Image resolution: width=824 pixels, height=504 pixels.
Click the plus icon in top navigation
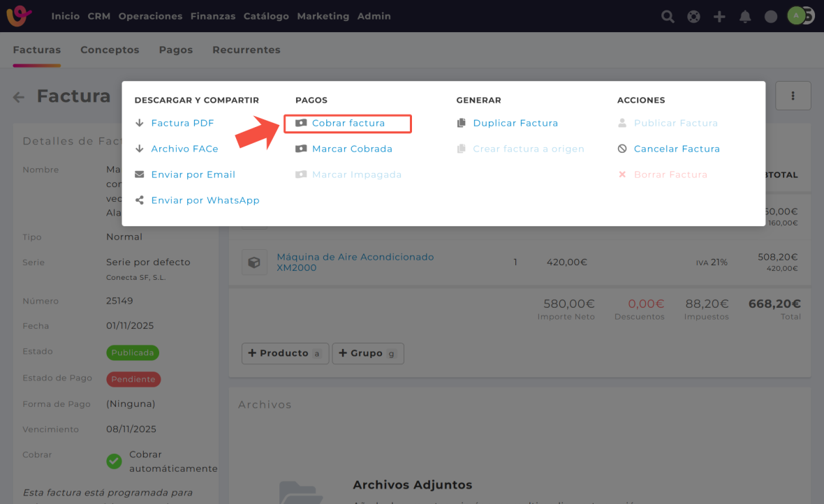(x=719, y=17)
